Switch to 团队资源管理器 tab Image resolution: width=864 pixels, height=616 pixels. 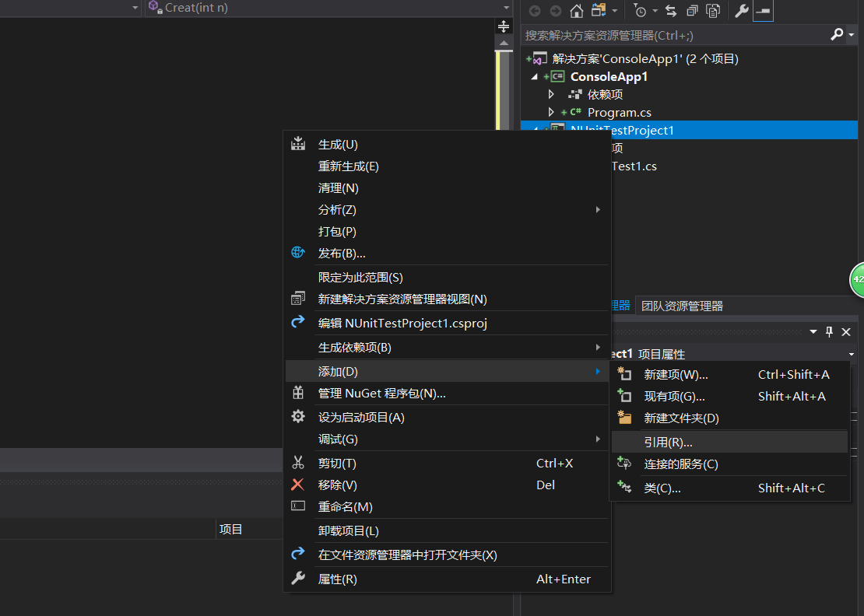tap(682, 306)
